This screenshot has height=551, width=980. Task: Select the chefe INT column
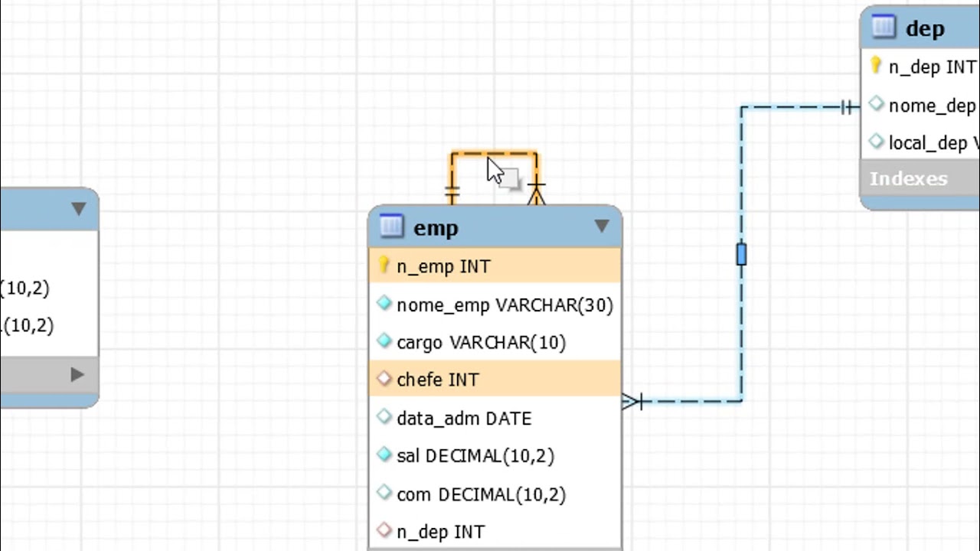pyautogui.click(x=495, y=380)
